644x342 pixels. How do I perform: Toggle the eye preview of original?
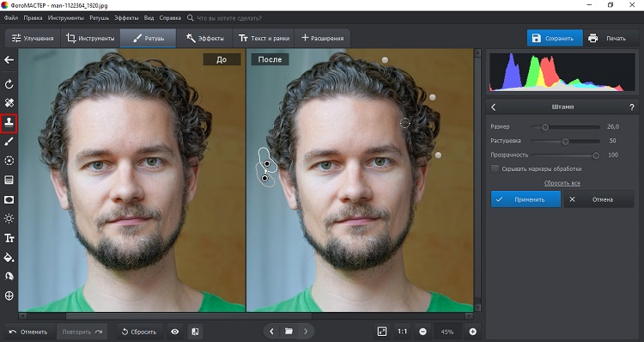coord(175,332)
